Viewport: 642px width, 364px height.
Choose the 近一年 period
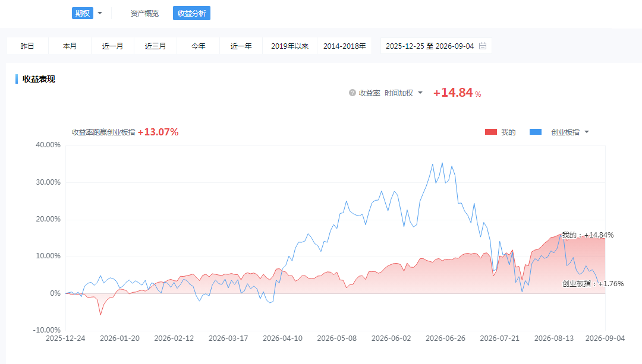(241, 46)
